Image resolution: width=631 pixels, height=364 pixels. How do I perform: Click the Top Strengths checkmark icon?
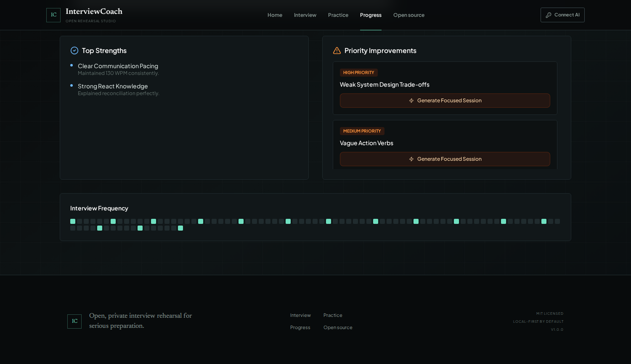click(x=74, y=50)
